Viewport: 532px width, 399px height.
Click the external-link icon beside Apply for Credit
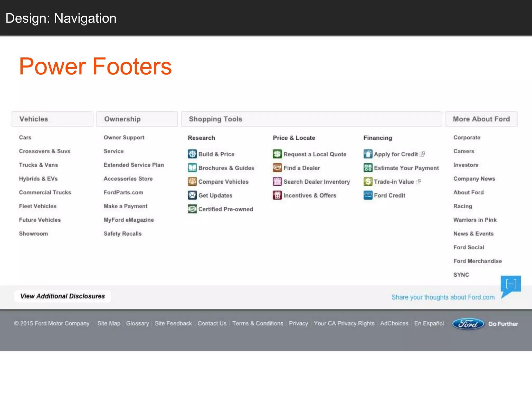coord(422,154)
